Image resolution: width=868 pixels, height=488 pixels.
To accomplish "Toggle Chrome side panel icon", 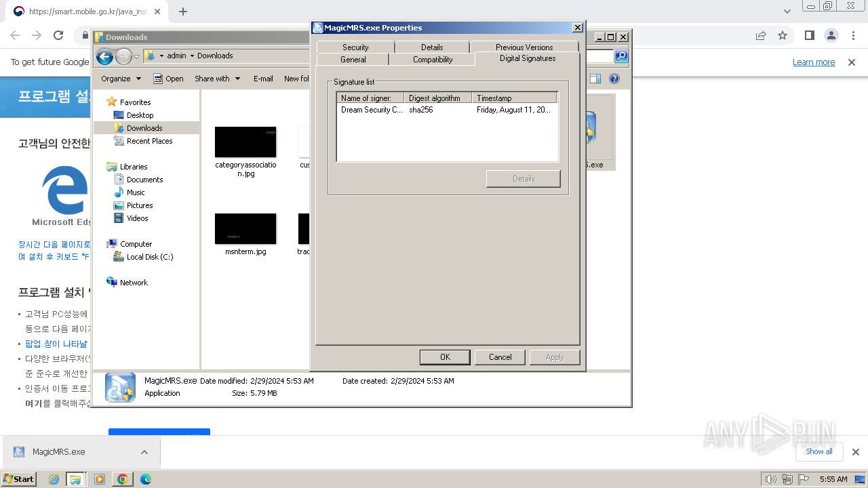I will click(x=810, y=35).
